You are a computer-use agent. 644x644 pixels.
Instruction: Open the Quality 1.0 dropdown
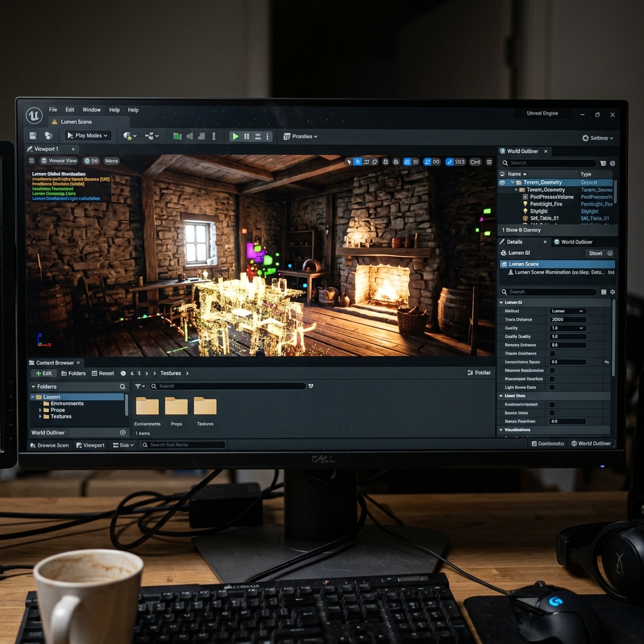tap(568, 328)
